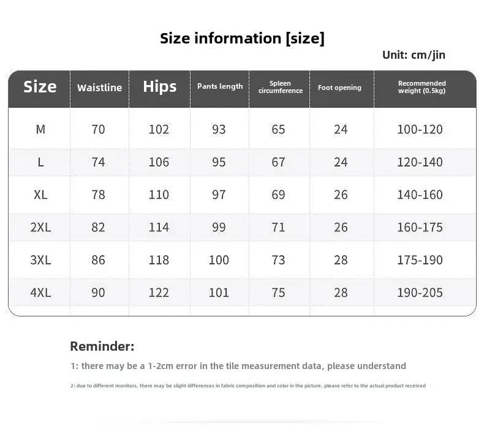Click the Waistline column header

point(99,88)
